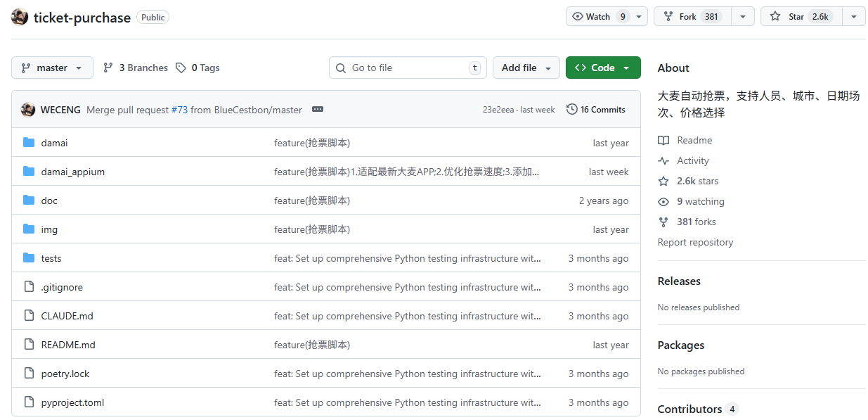Image resolution: width=868 pixels, height=420 pixels.
Task: Click the eye icon on Watch button
Action: 578,16
